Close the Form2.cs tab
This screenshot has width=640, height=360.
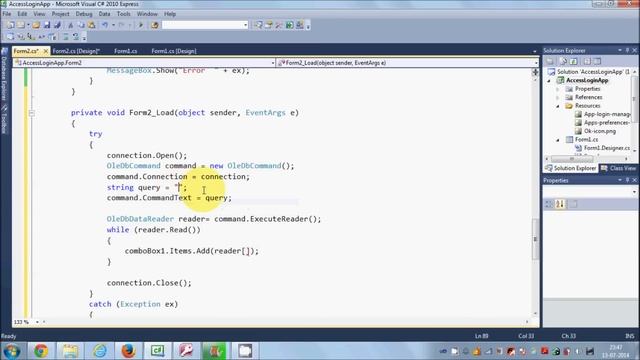45,51
